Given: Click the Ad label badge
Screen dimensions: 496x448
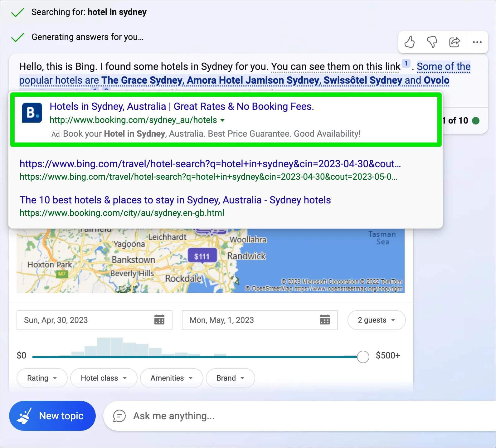Looking at the screenshot, I should (55, 134).
